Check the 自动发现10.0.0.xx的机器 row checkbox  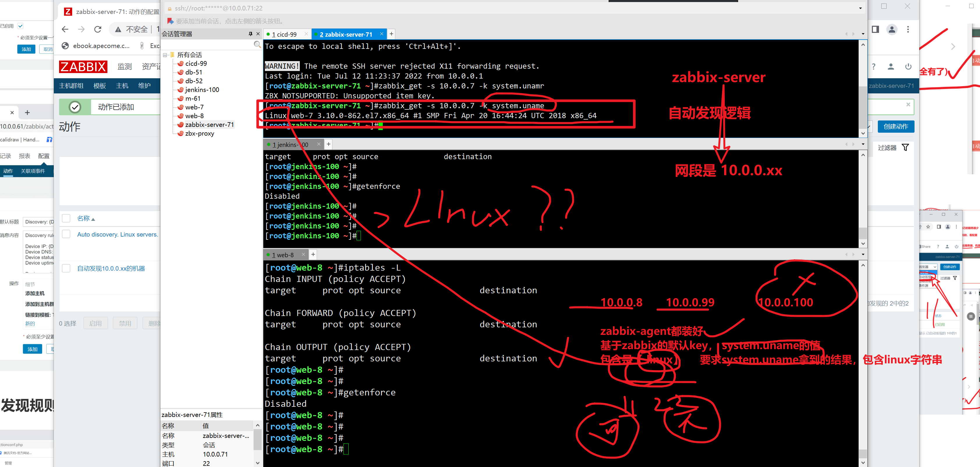[66, 269]
